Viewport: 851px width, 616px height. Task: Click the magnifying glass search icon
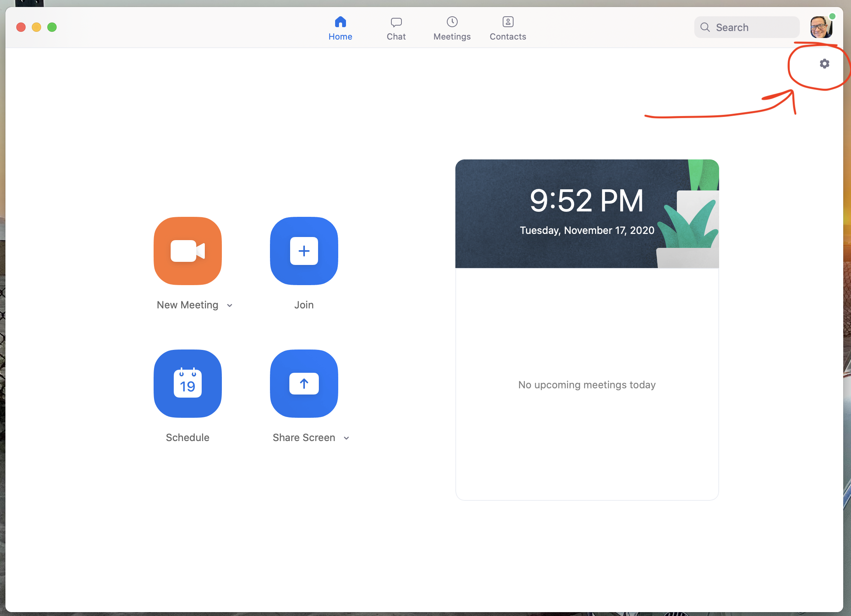coord(705,27)
